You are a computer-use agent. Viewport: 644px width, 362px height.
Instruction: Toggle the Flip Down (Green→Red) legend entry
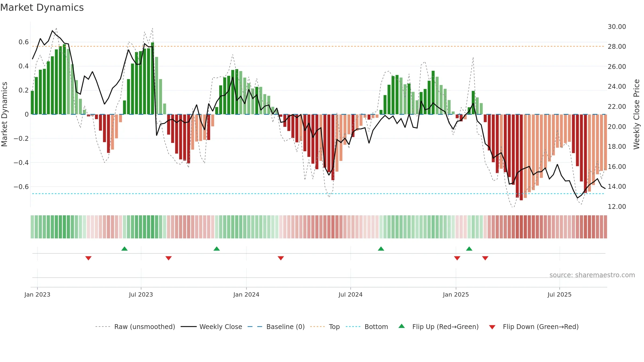534,327
